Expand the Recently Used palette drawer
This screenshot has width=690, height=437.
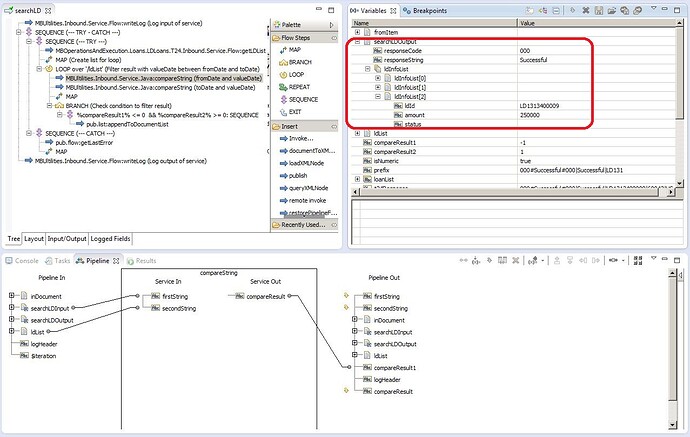(x=304, y=225)
